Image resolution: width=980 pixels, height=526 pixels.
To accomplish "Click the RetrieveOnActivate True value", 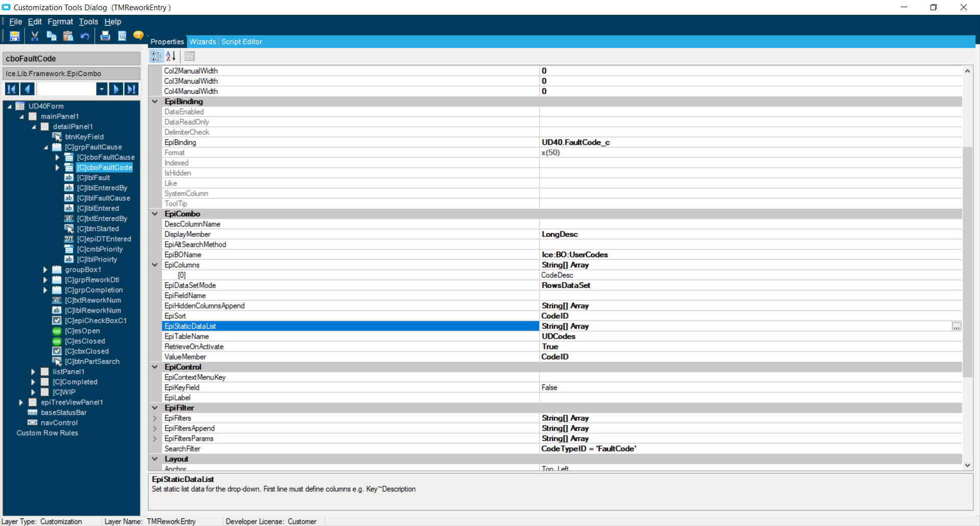I will (x=550, y=347).
